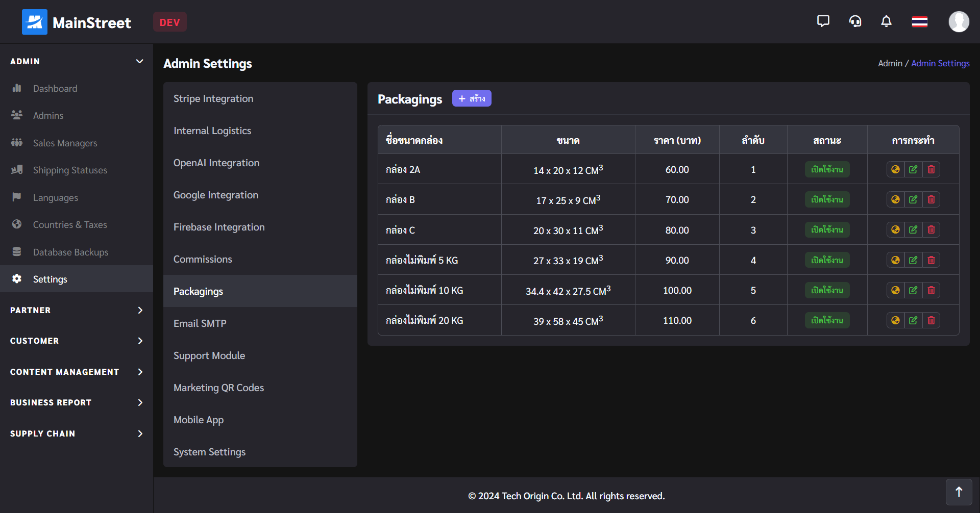Switch to Stripe Integration settings
Screen dimensions: 980x513
point(260,98)
